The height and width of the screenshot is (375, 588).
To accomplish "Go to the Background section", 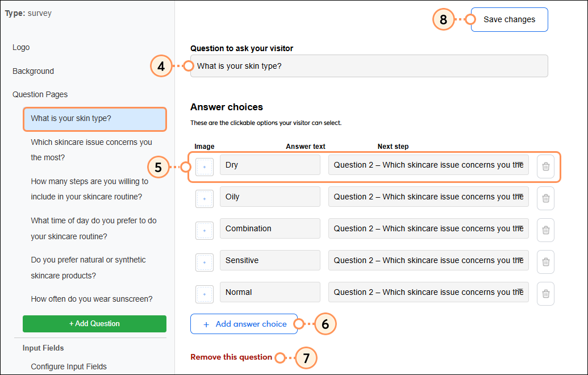I will [x=33, y=71].
